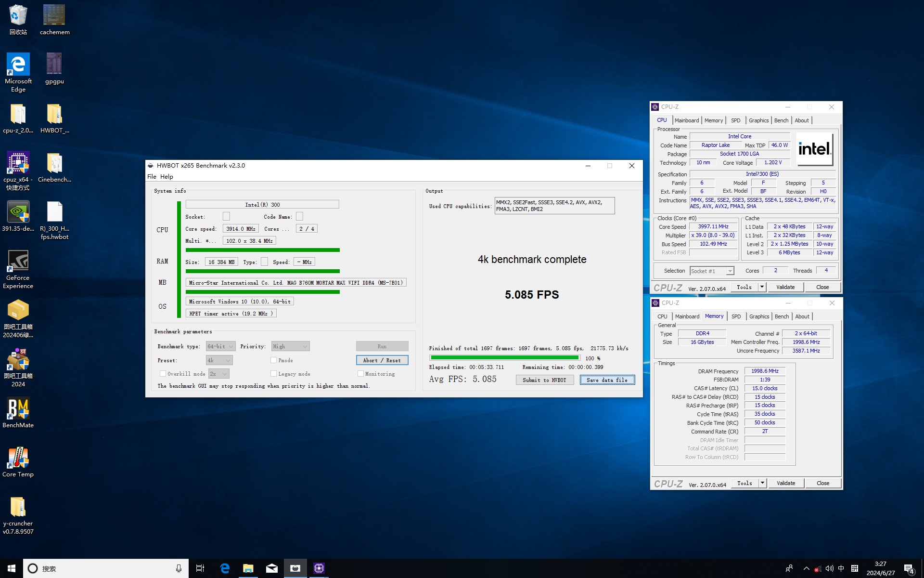The width and height of the screenshot is (924, 578).
Task: Click the taskbar clock showing 3:27
Action: click(881, 568)
